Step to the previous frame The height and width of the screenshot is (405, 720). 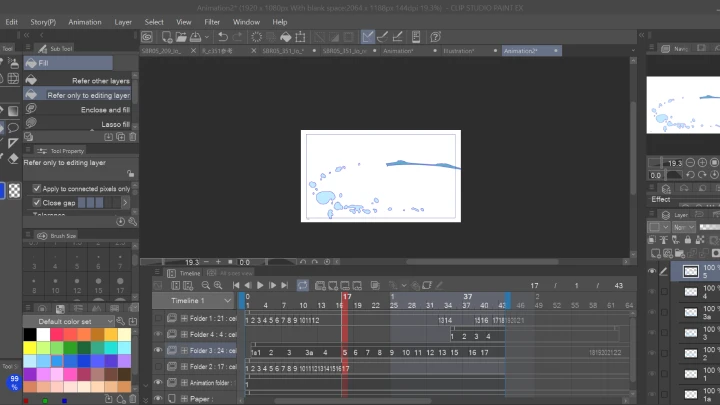248,286
